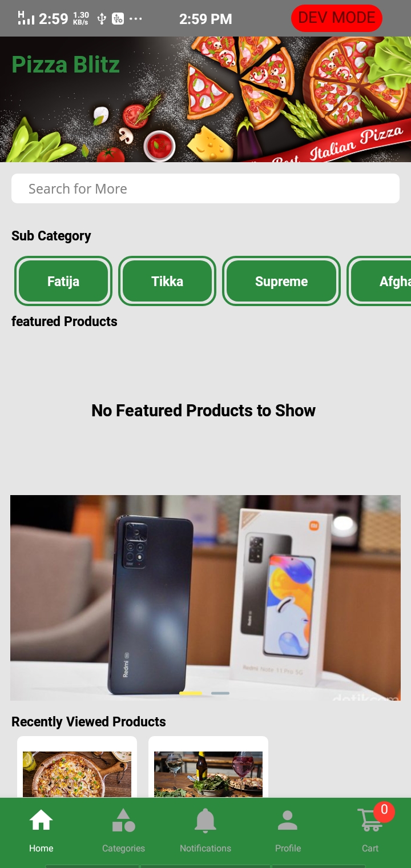Select the yellow first carousel indicator
411x868 pixels.
(x=191, y=693)
